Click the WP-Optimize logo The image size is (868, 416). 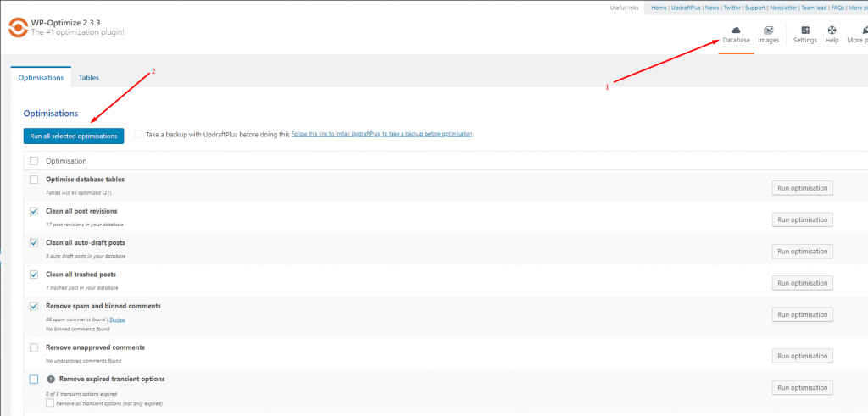(x=17, y=27)
